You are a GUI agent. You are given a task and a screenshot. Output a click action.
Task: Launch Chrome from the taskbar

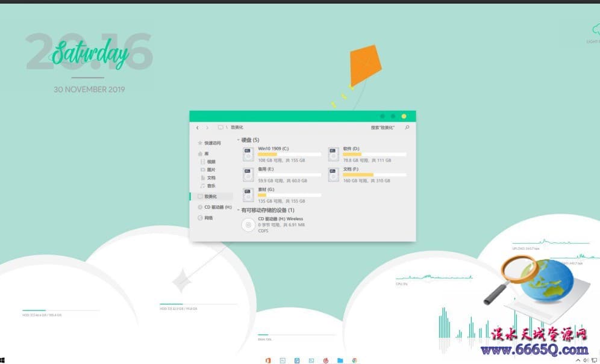click(x=355, y=360)
